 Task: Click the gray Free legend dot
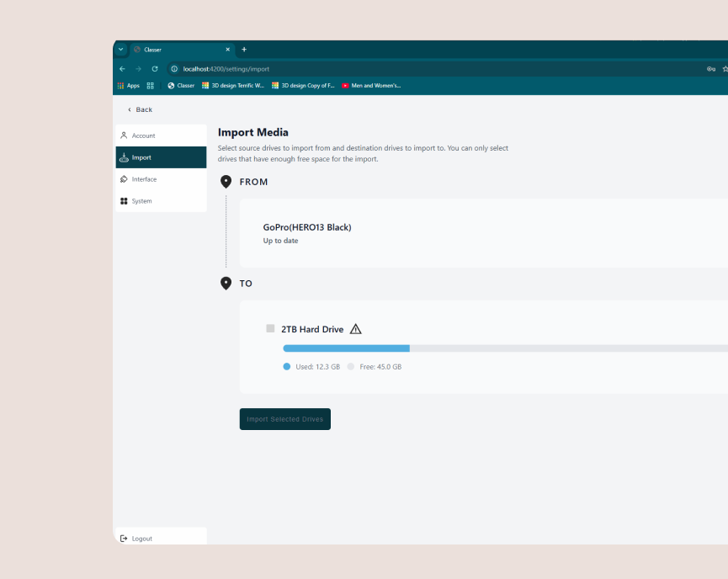(x=351, y=367)
